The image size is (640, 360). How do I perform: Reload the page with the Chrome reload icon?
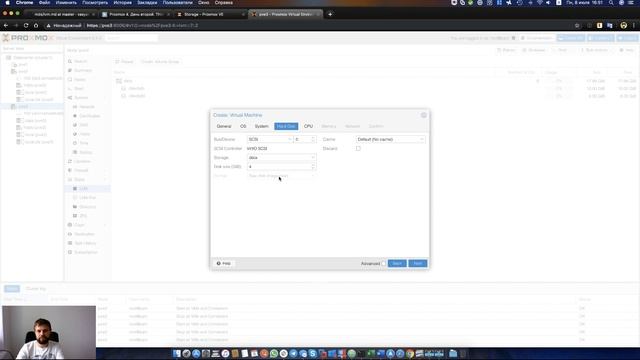[x=26, y=25]
